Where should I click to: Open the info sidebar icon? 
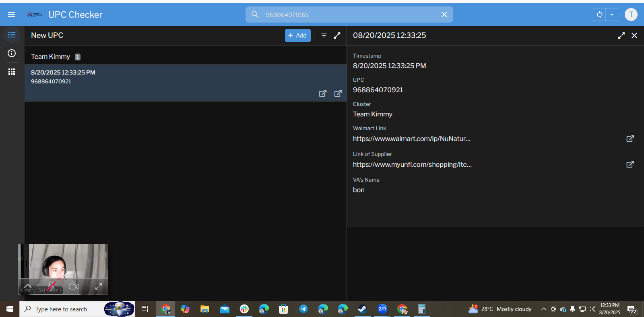point(12,53)
